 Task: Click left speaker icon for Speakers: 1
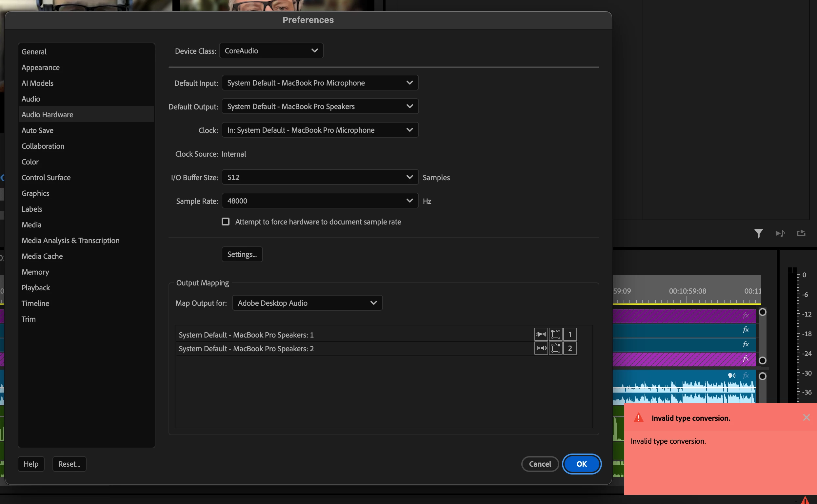[x=541, y=334]
